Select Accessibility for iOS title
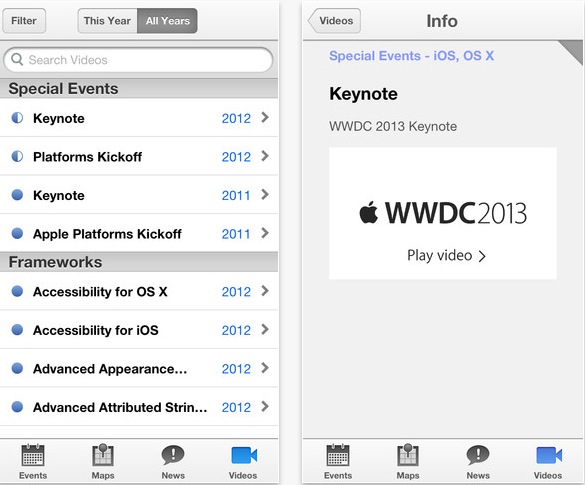Screen dimensions: 585x485 click(96, 330)
